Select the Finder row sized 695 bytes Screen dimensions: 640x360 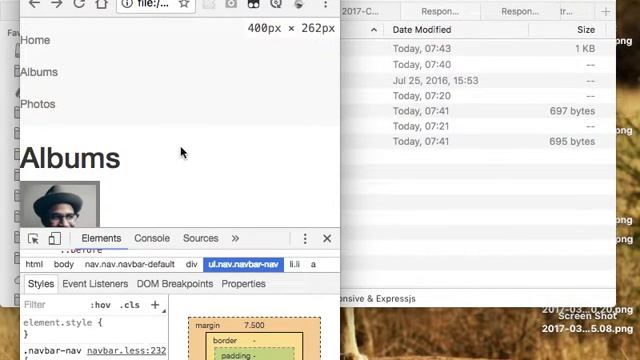pos(478,142)
